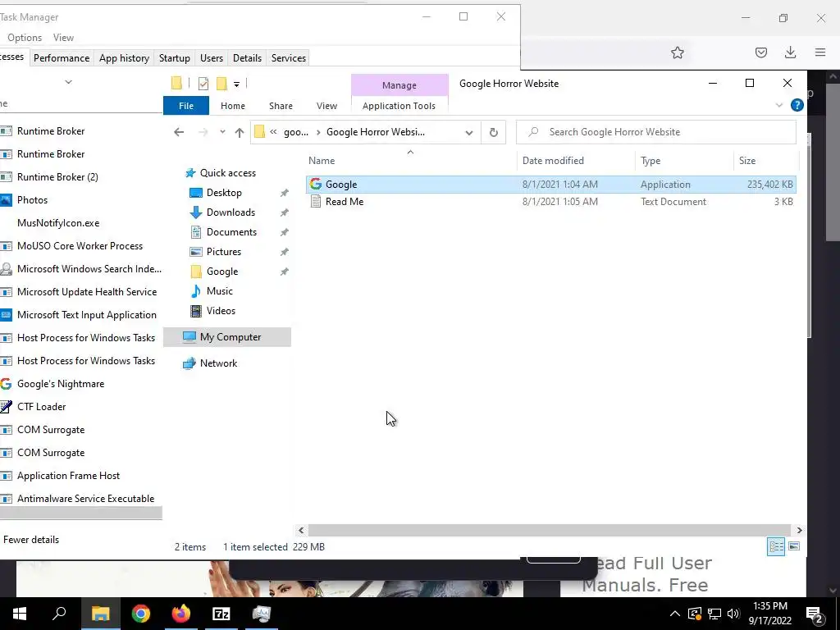Viewport: 840px width, 630px height.
Task: Click the Search Google Horror Website field
Action: click(655, 132)
